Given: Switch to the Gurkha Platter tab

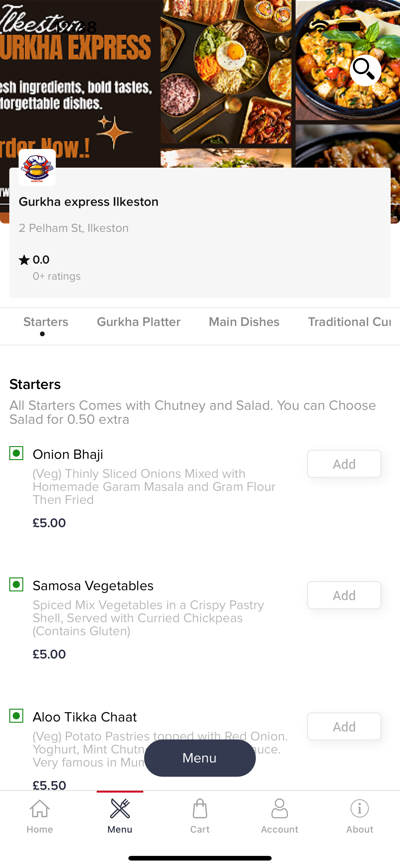Looking at the screenshot, I should click(139, 322).
